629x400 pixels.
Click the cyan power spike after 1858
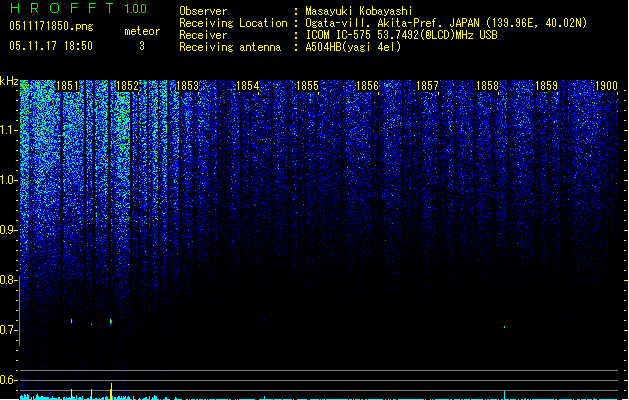point(504,395)
